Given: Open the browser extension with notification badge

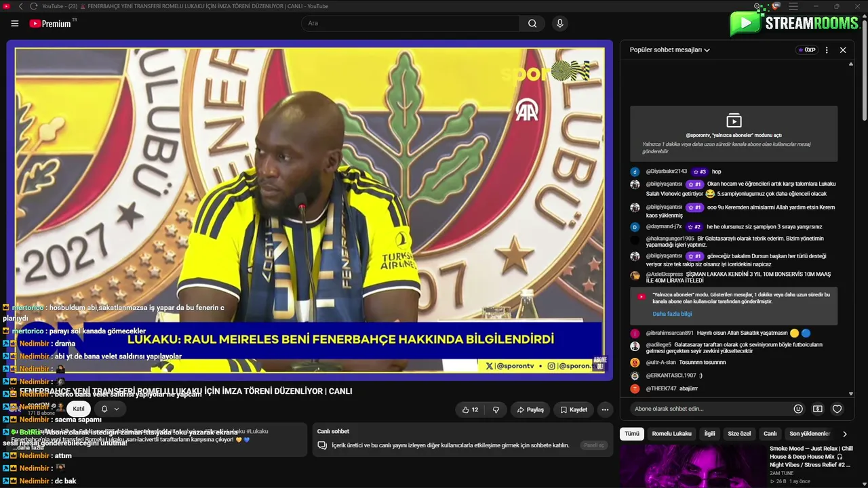Looking at the screenshot, I should [x=776, y=6].
